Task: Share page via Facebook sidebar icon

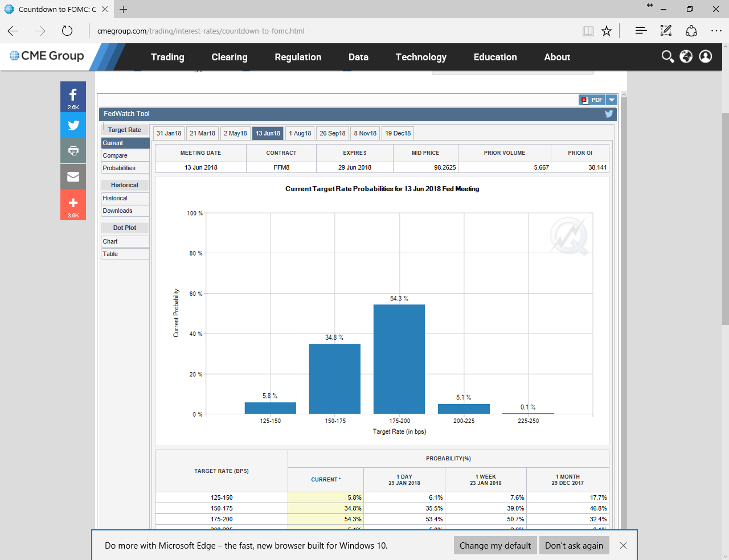Action: coord(73,96)
